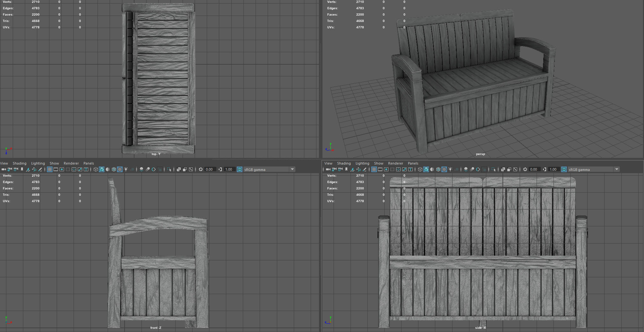The height and width of the screenshot is (332, 644).
Task: Open Camera Attributes in side -X panel toolbar
Action: click(x=340, y=169)
